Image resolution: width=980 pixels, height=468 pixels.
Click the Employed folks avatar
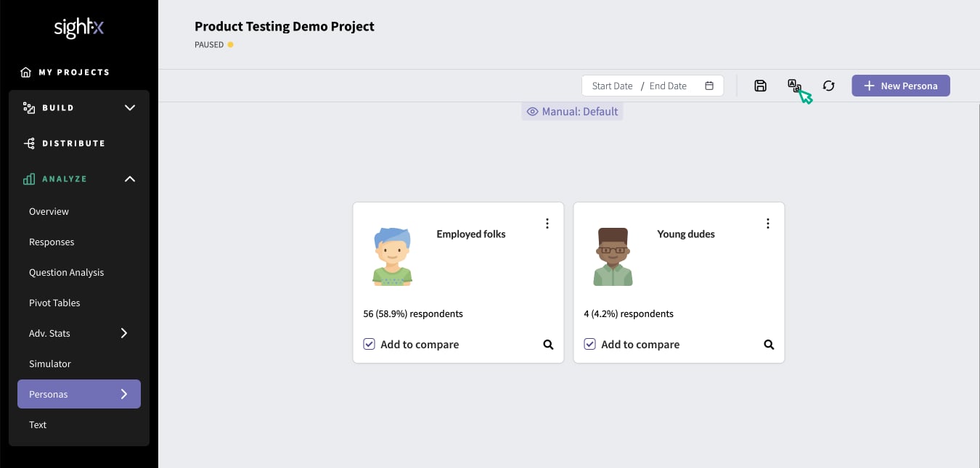[392, 257]
